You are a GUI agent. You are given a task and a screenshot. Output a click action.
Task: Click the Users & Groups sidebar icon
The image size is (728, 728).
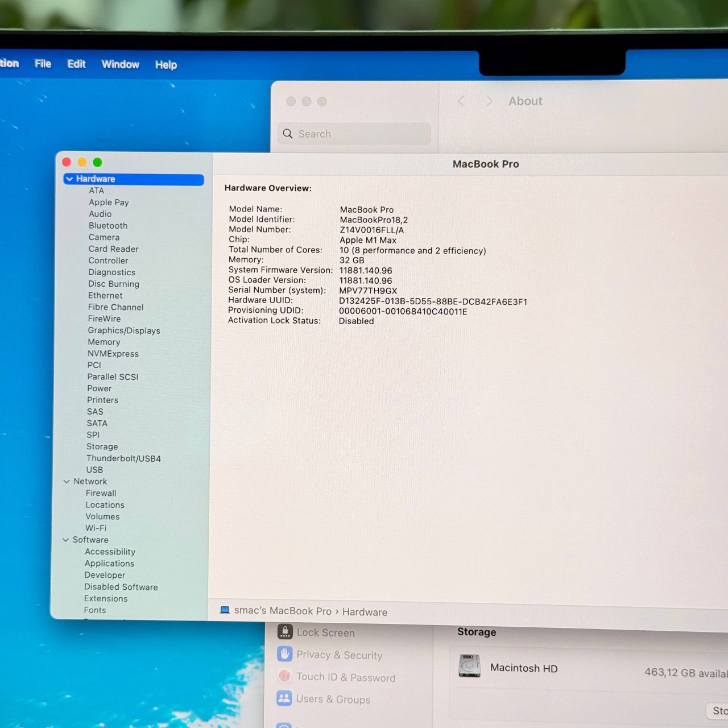pyautogui.click(x=285, y=698)
